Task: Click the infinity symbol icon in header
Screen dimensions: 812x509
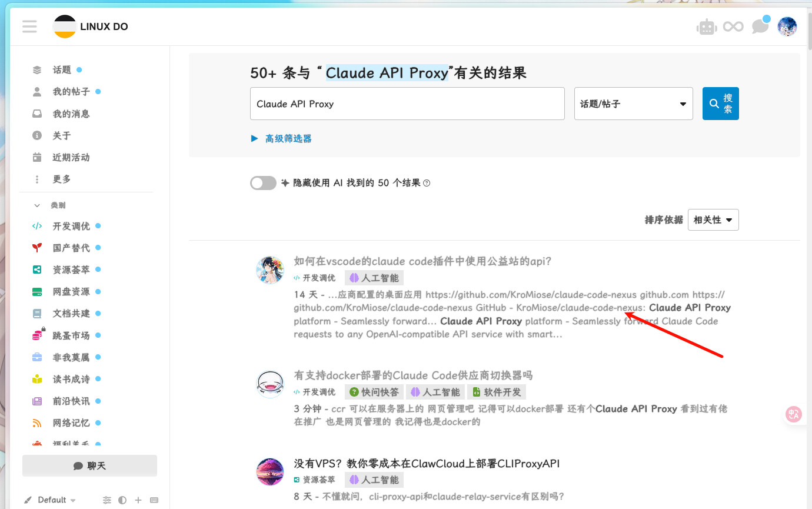Action: click(x=733, y=26)
